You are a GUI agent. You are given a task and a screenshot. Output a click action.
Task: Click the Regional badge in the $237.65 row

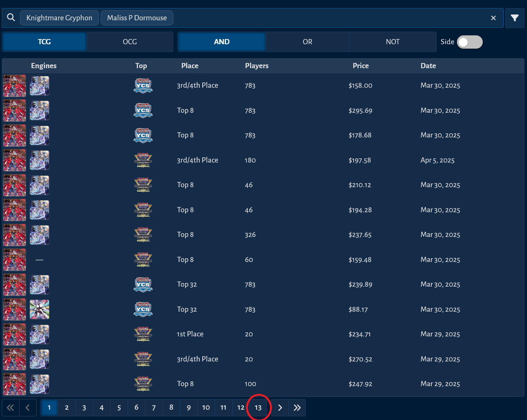point(143,235)
